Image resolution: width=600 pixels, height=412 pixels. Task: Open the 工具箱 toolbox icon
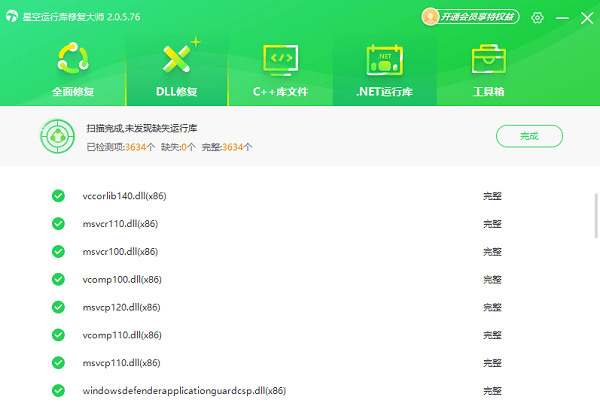[489, 59]
